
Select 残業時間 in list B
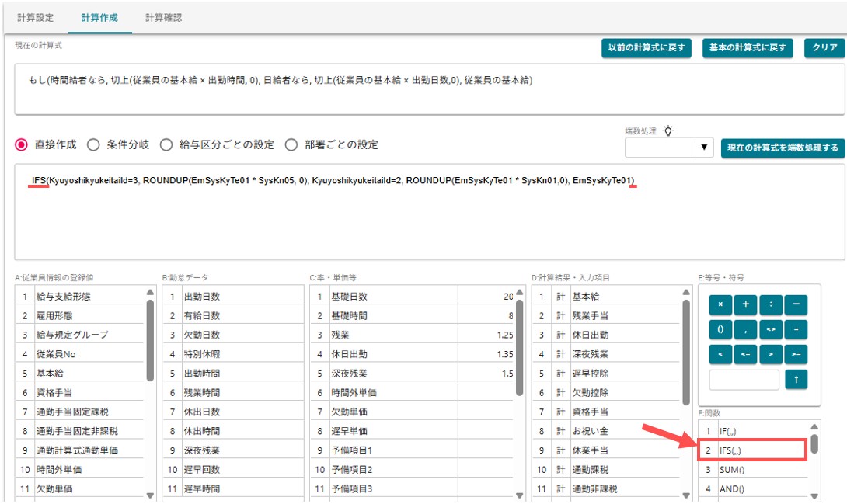tap(233, 392)
